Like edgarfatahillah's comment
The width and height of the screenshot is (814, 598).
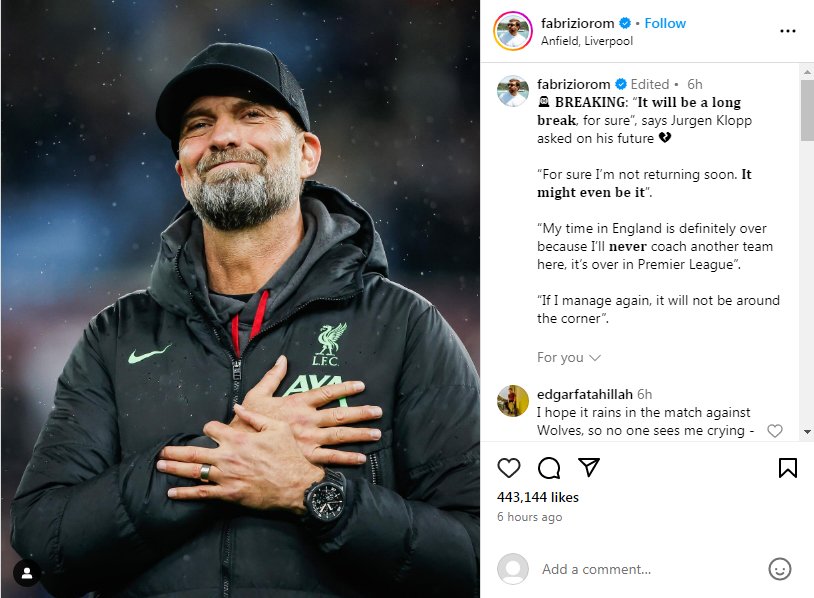(x=774, y=431)
